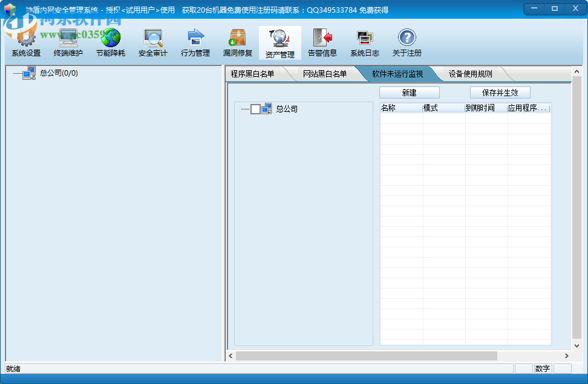Click the 模式 column header

pyautogui.click(x=443, y=108)
